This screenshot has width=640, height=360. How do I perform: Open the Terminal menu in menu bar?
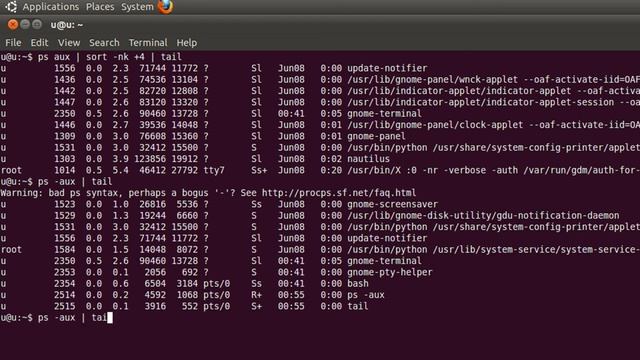(148, 42)
